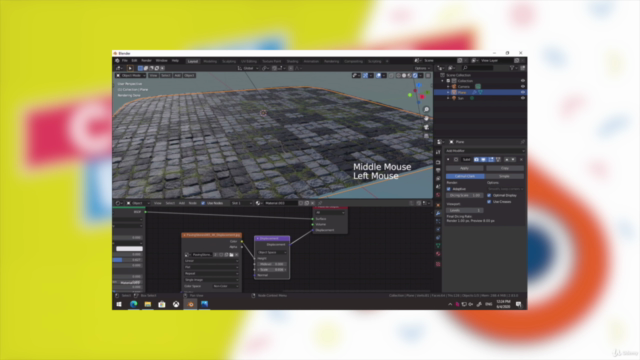The height and width of the screenshot is (360, 640).
Task: Open the Global transform orientation dropdown
Action: (x=248, y=68)
